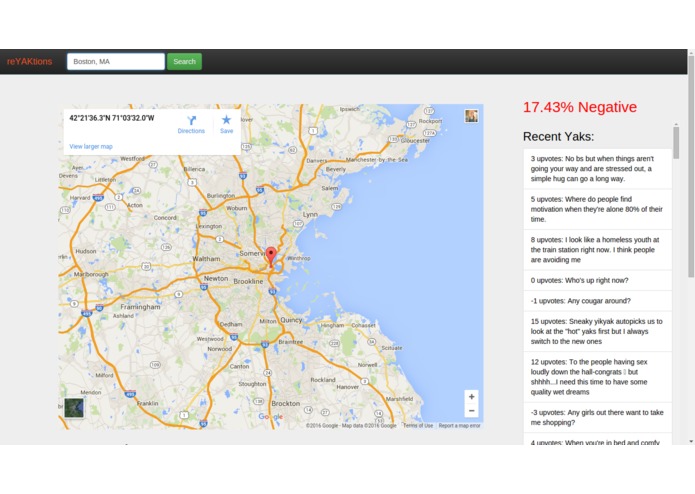Click the reYAKtions brand logo

click(x=29, y=62)
